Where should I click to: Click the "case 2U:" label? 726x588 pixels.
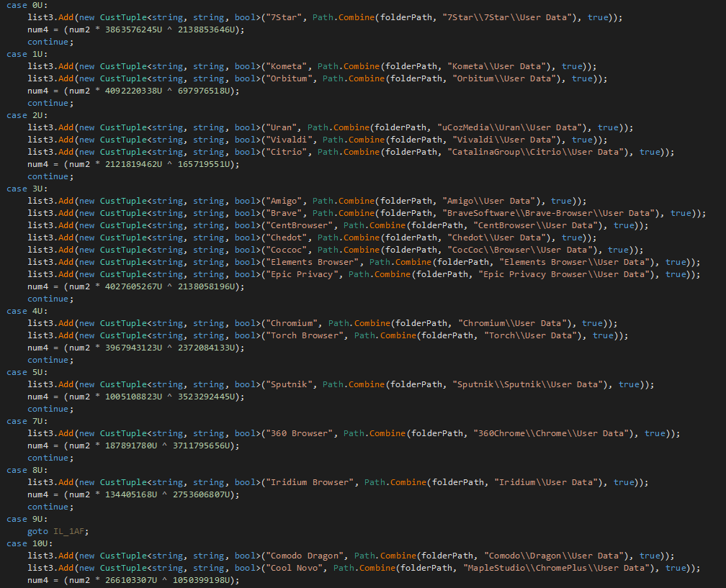(27, 115)
